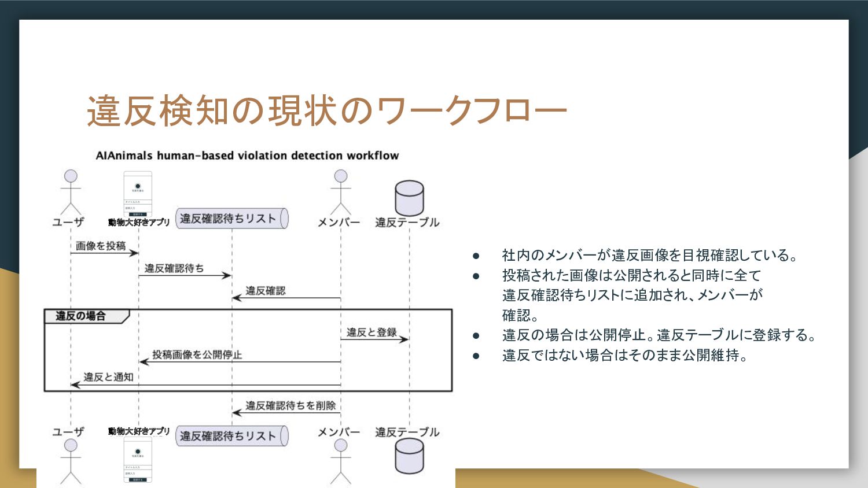Image resolution: width=868 pixels, height=488 pixels.
Task: Click the bullet text 違反ではない場合はそのまま公開維持
Action: [x=625, y=355]
